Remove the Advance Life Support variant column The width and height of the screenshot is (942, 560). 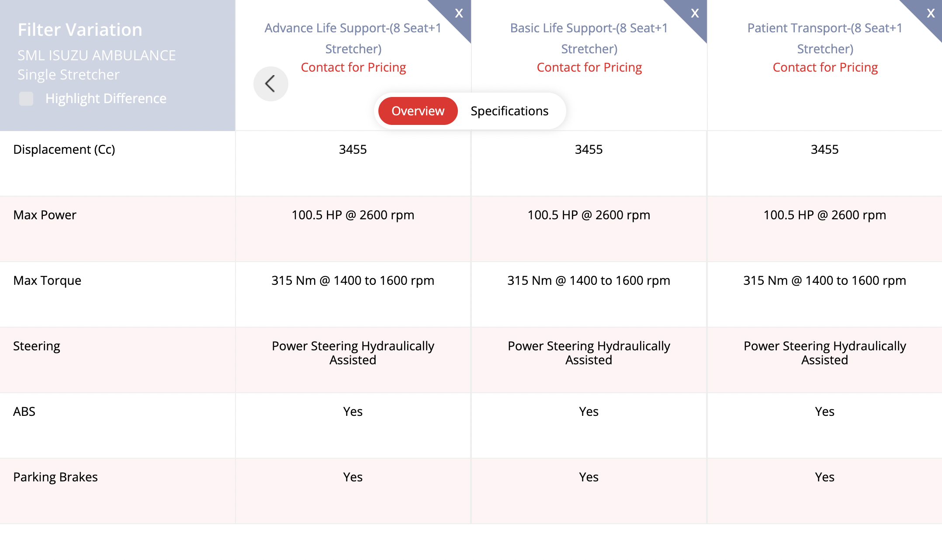pos(459,13)
